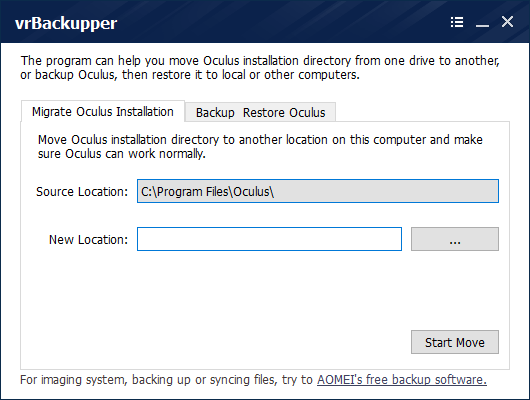
Task: Close the vrBackupper window
Action: 507,22
